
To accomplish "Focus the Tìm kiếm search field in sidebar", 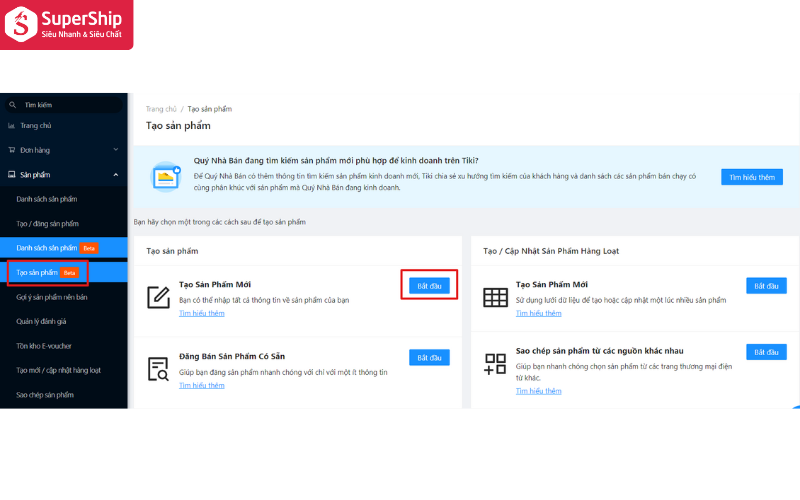I will click(60, 105).
